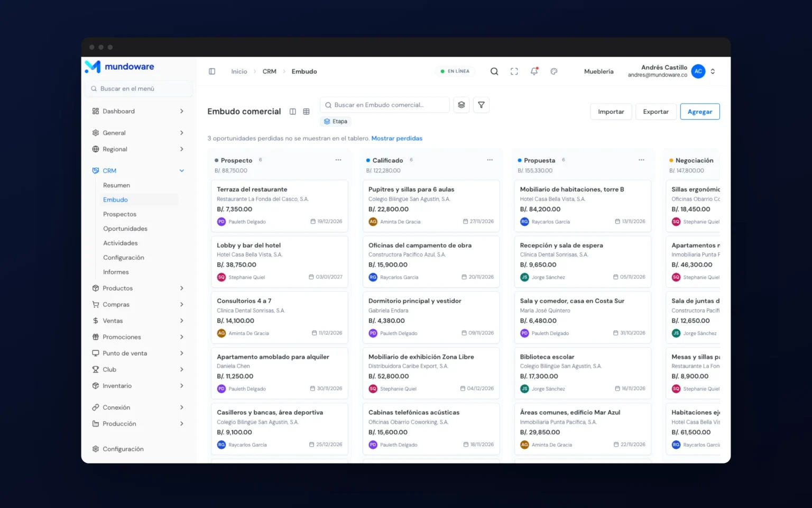Switch to kanban board view icon
This screenshot has height=508, width=812.
(293, 112)
